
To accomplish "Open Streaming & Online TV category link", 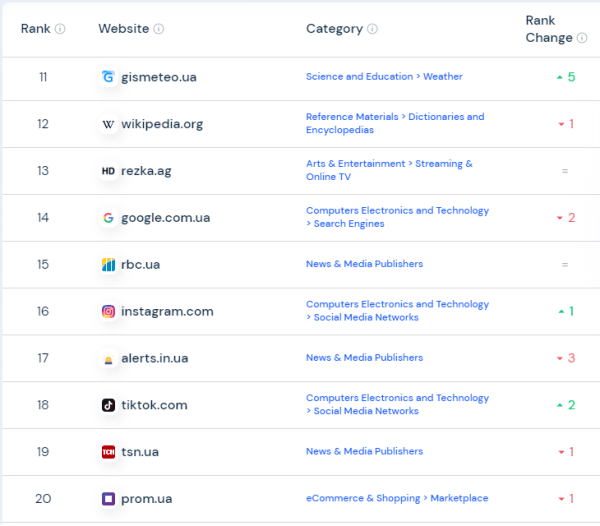I will [x=389, y=170].
